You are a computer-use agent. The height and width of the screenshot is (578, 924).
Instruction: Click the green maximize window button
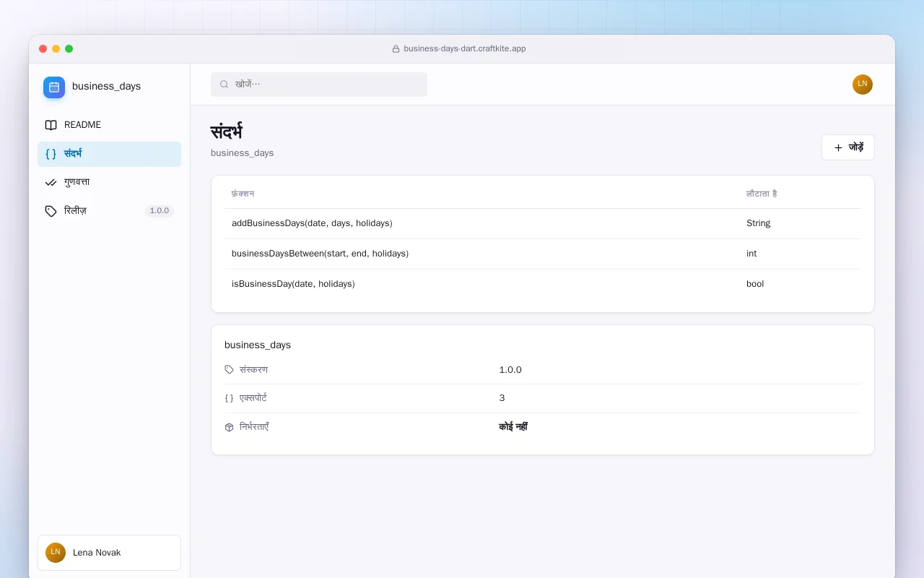[69, 49]
